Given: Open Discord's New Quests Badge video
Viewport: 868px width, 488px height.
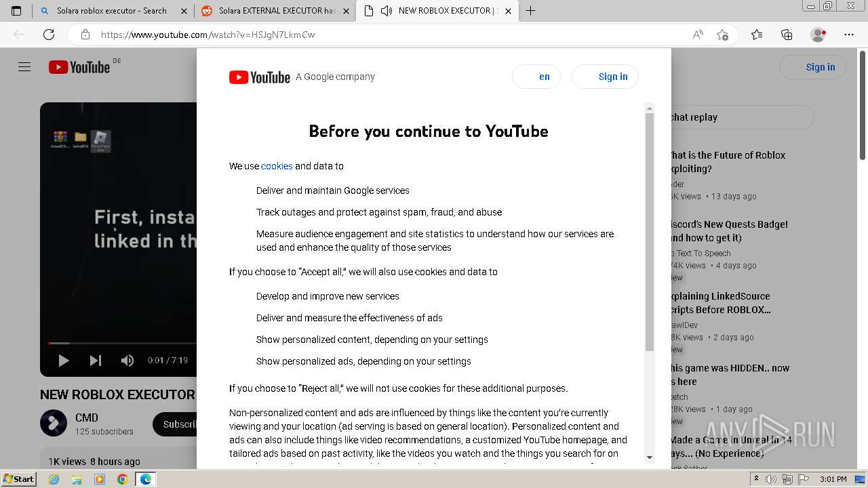Looking at the screenshot, I should click(x=729, y=231).
